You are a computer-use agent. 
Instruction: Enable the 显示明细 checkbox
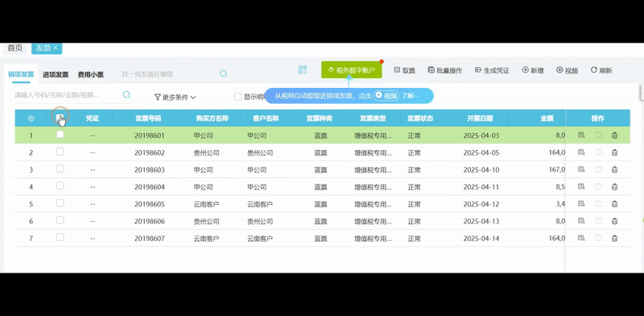coord(237,97)
